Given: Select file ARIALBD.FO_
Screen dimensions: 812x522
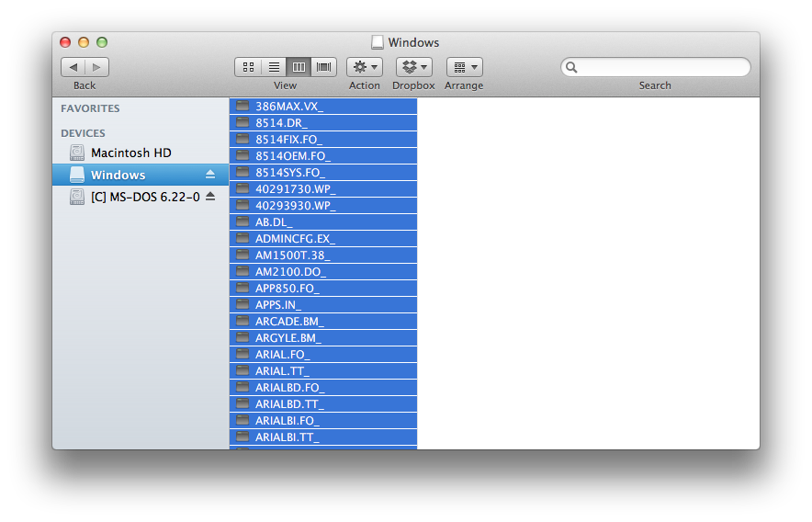Looking at the screenshot, I should coord(323,388).
